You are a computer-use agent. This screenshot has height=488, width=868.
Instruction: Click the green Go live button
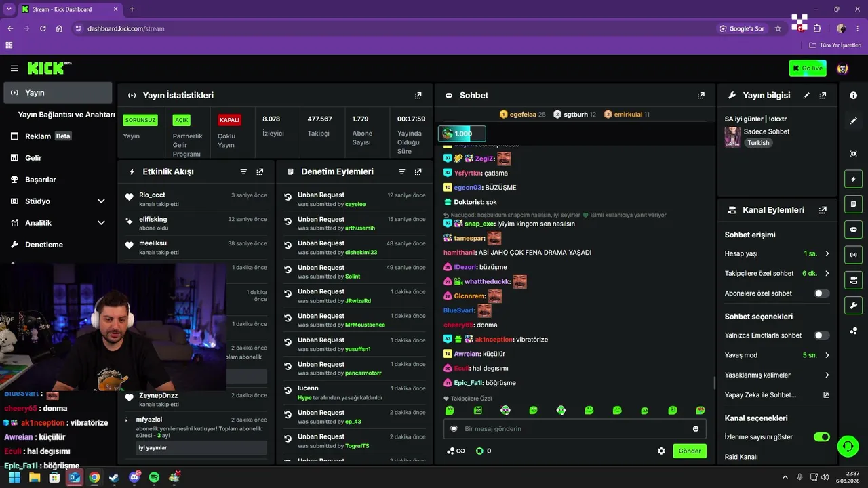[x=808, y=68]
